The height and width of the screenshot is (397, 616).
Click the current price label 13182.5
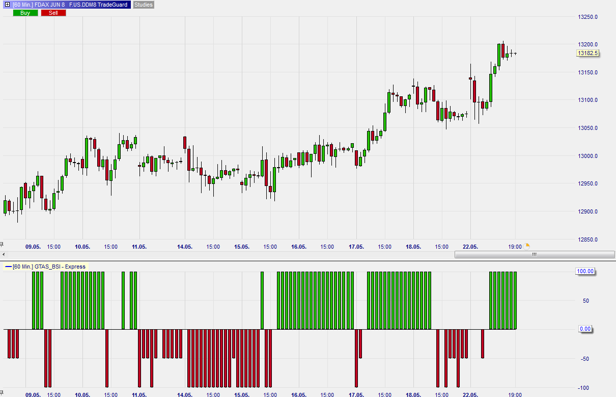(588, 53)
